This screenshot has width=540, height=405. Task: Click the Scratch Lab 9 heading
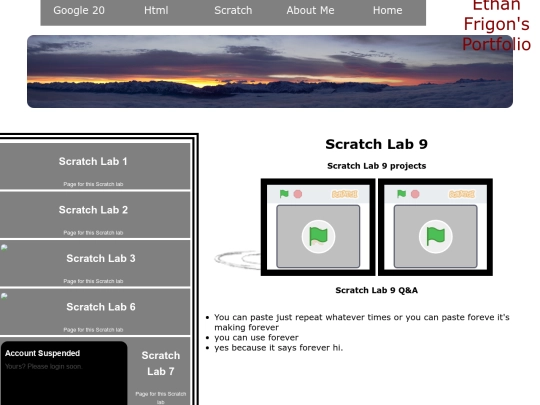376,144
